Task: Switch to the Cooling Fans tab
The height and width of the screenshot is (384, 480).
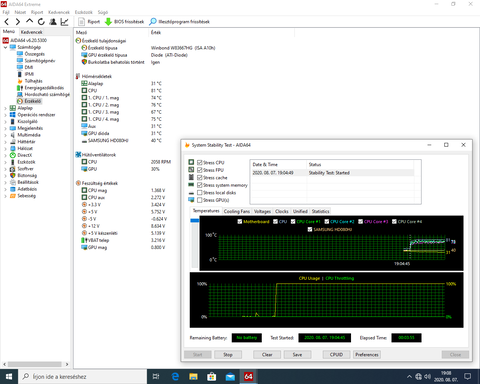Action: [237, 211]
